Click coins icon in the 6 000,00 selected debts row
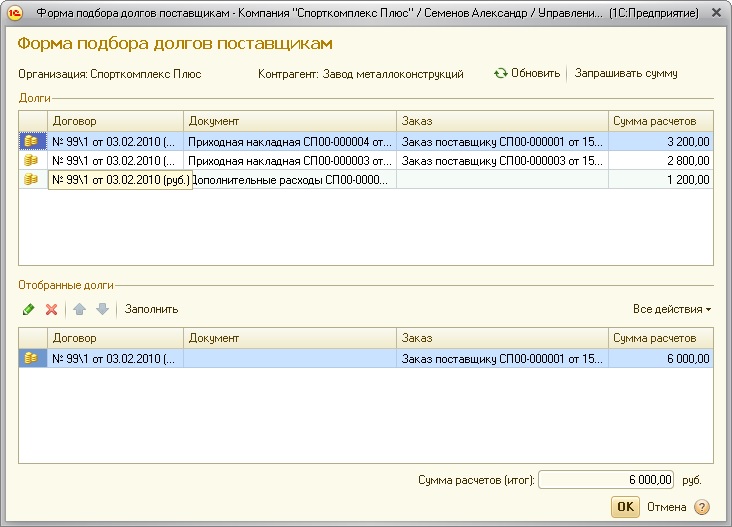 (x=31, y=358)
